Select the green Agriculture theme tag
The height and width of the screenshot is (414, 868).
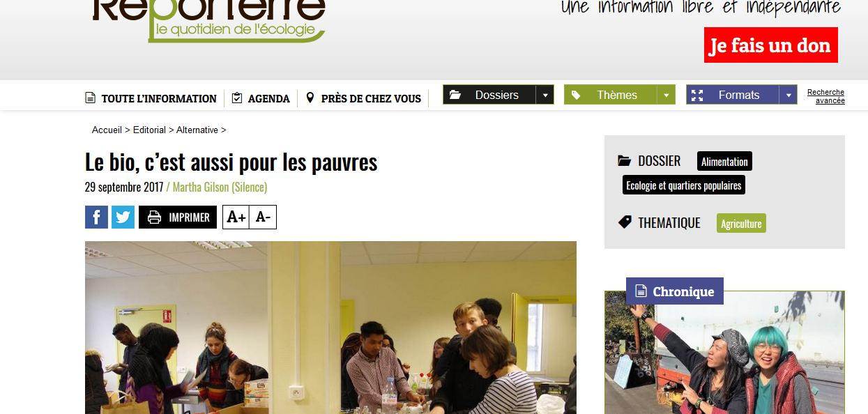click(741, 223)
